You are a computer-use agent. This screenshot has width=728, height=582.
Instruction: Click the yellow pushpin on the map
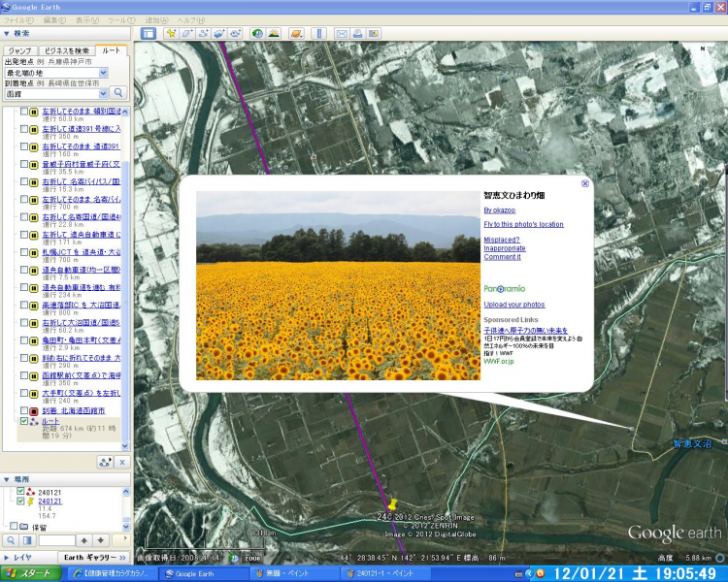(x=392, y=504)
